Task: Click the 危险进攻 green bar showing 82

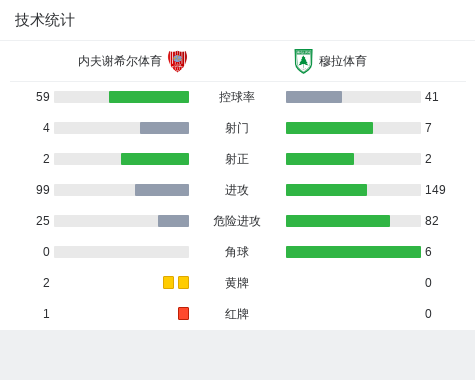Action: click(338, 221)
